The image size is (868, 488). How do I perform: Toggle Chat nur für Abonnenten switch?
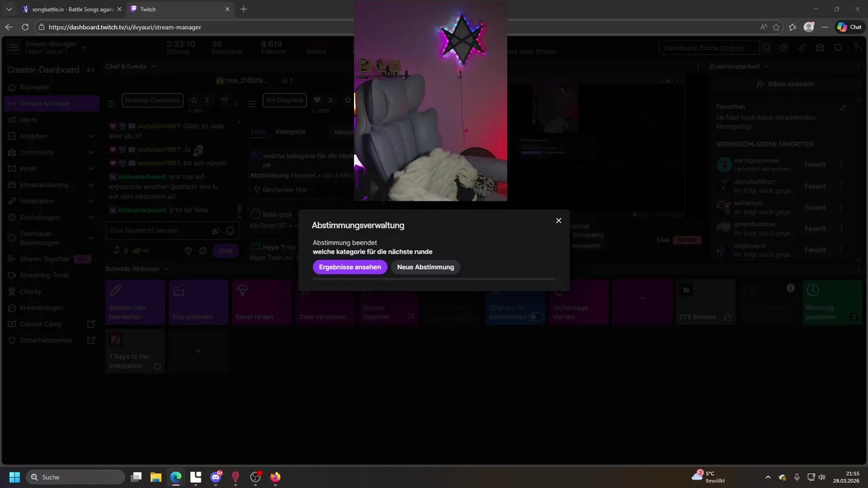536,317
